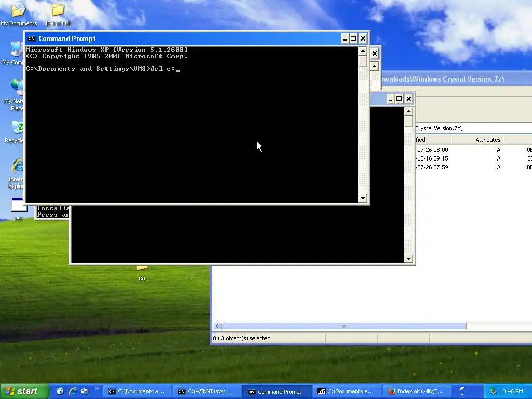Select My Network Places desktop icon
This screenshot has height=399, width=532.
coord(14,95)
